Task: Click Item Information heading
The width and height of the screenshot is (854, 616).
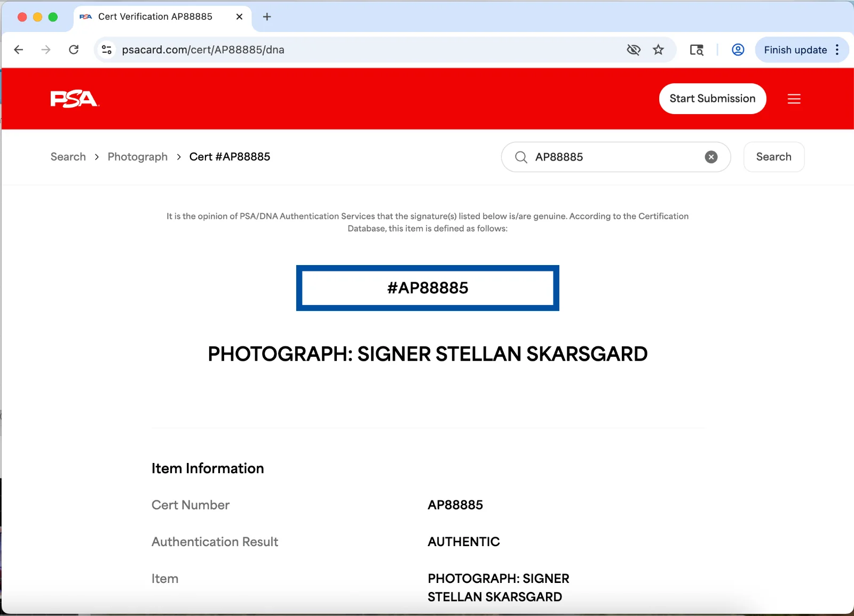Action: [x=208, y=468]
